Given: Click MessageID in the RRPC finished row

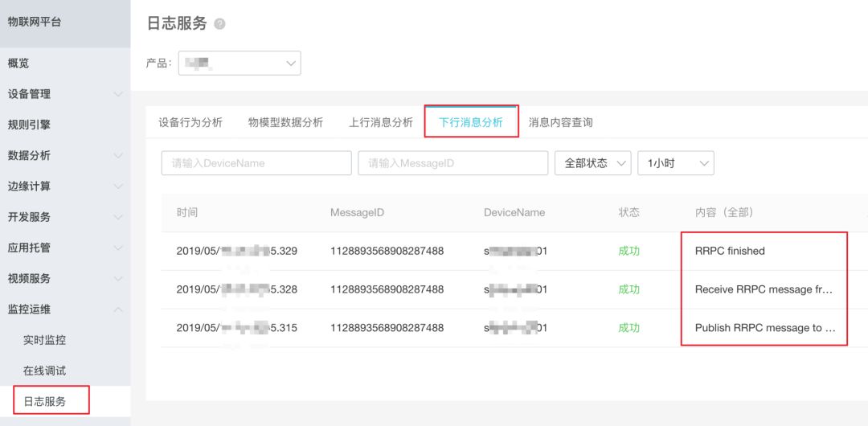Looking at the screenshot, I should (x=387, y=251).
